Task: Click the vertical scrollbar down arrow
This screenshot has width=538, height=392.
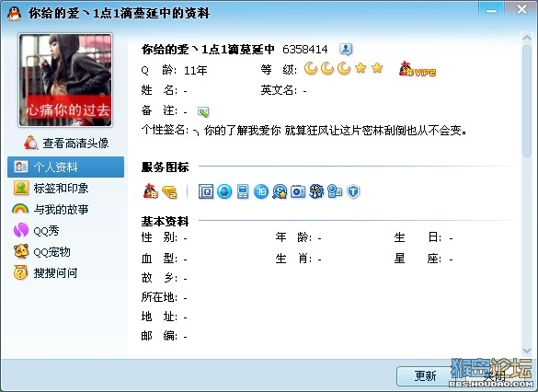Action: pyautogui.click(x=527, y=351)
